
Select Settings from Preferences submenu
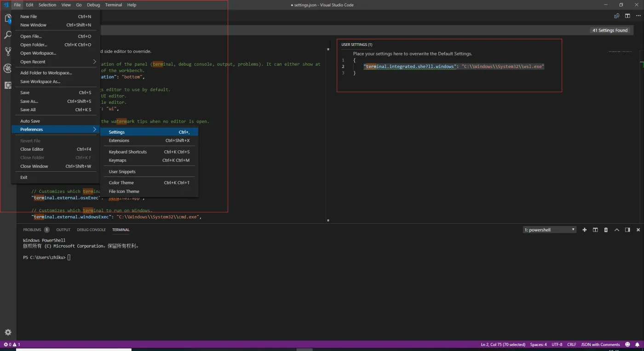117,132
